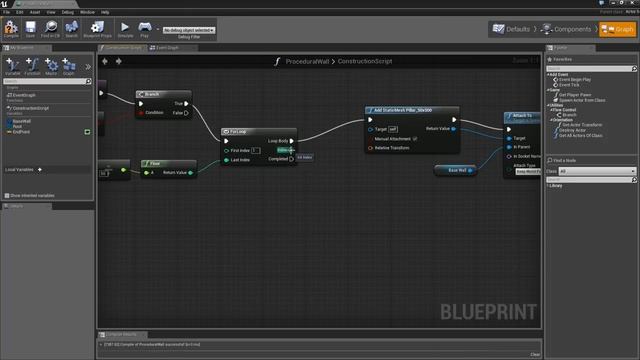Screen dimensions: 640x360
Task: Clear the compiler results log
Action: pyautogui.click(x=535, y=354)
